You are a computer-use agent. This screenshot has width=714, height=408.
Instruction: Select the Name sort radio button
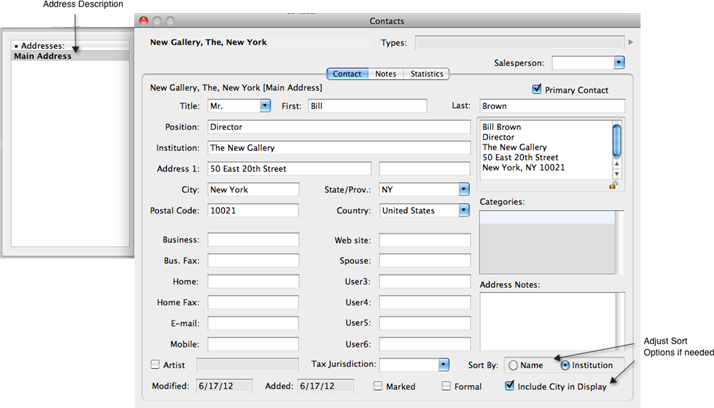[514, 365]
